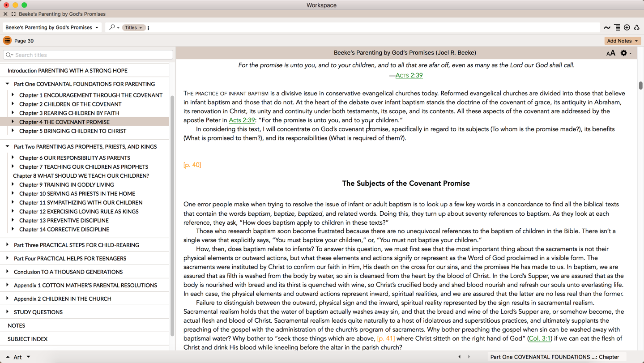Click the AA text size icon
The image size is (644, 363).
[610, 53]
